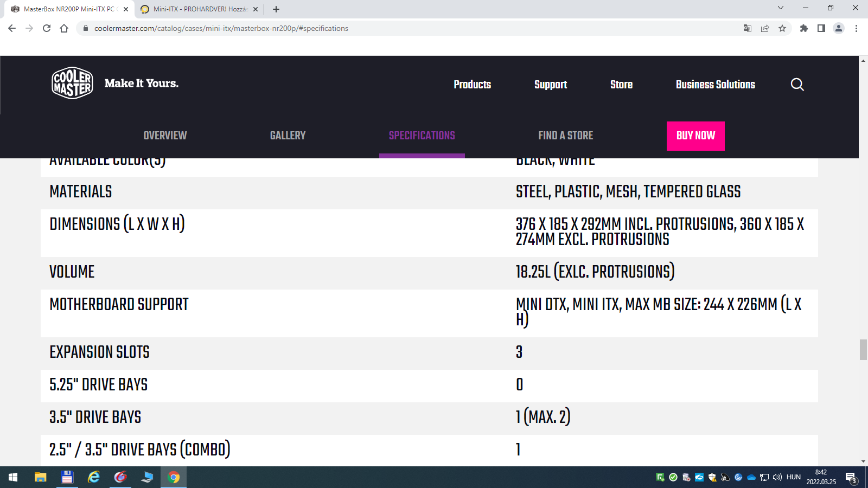Open Chrome three-dot menu
This screenshot has width=868, height=488.
click(x=856, y=28)
